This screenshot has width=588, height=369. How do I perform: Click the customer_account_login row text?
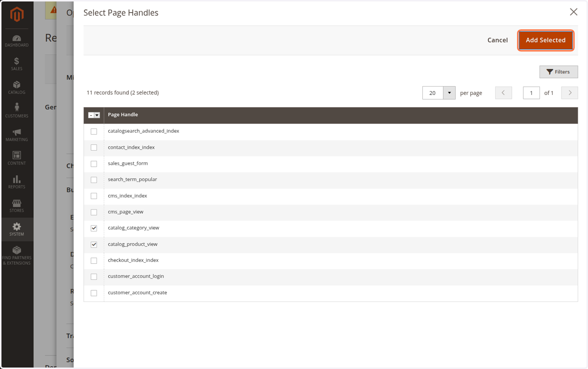[136, 277]
